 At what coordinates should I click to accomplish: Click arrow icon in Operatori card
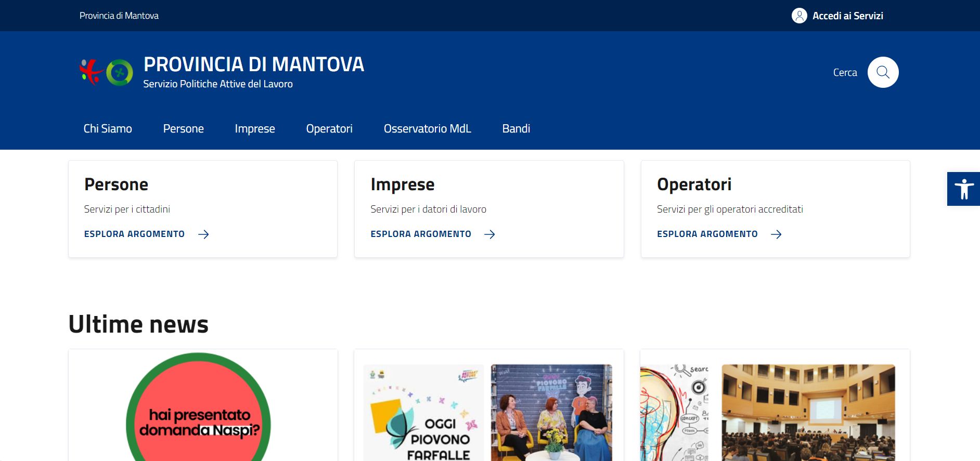(776, 234)
